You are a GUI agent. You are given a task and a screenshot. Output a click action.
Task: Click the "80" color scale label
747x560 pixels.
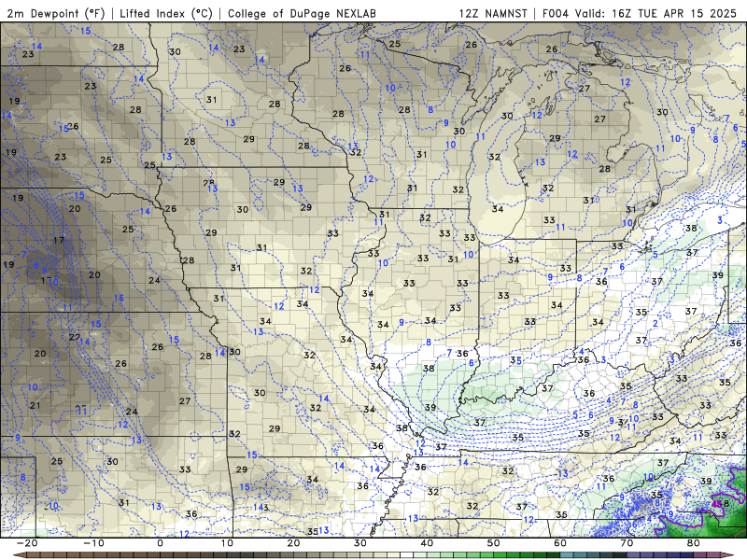pyautogui.click(x=694, y=543)
